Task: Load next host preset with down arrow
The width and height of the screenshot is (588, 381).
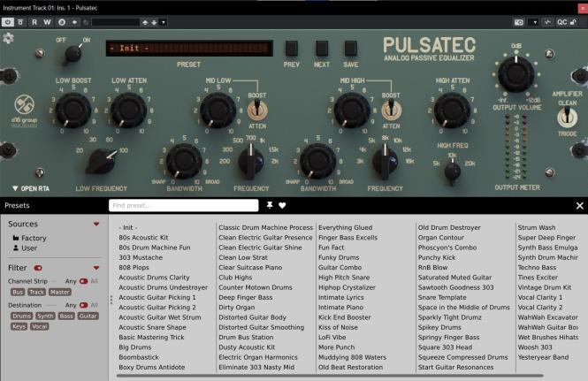Action: pos(154,22)
